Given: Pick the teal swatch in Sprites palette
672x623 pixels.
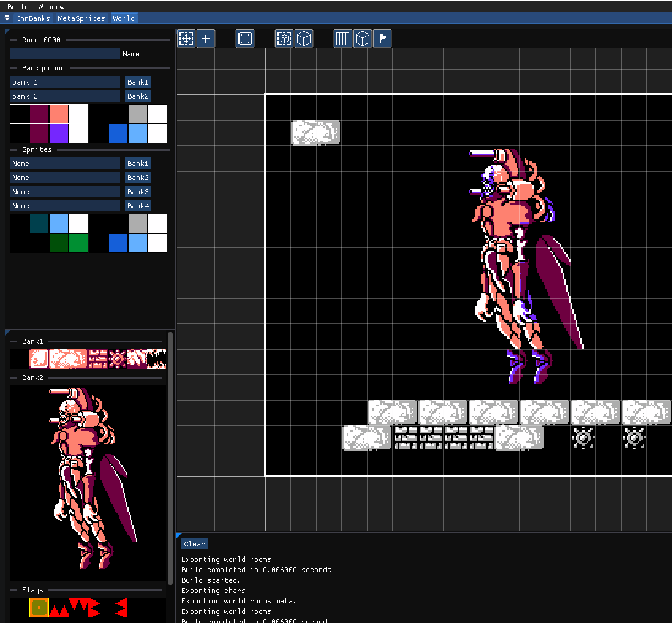Looking at the screenshot, I should pos(39,224).
